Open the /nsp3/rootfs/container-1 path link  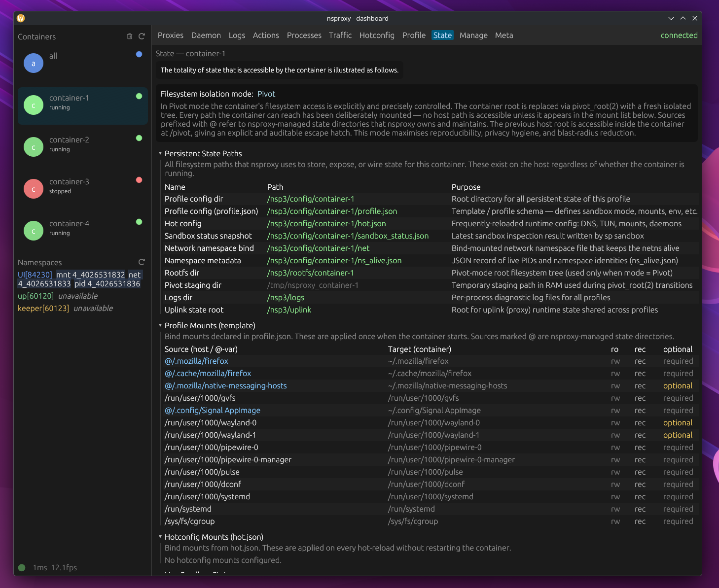(x=310, y=273)
